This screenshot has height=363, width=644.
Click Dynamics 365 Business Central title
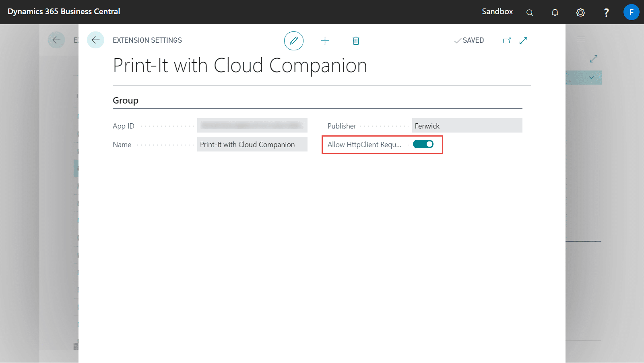(64, 12)
